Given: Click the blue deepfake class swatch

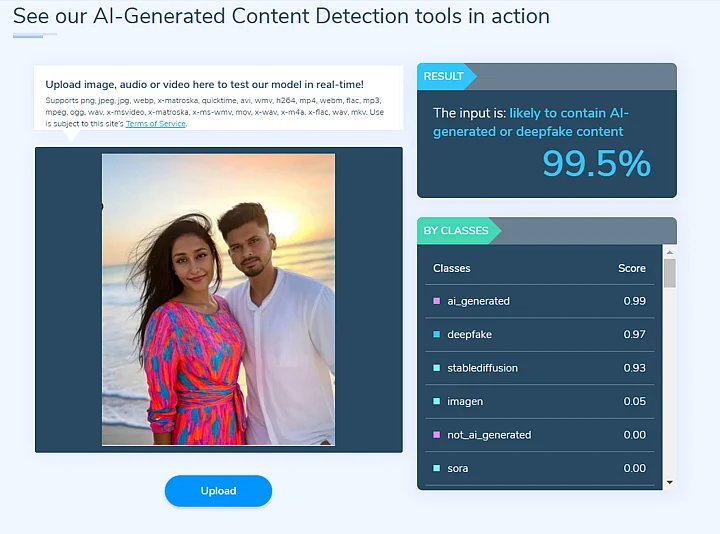Looking at the screenshot, I should (x=437, y=334).
